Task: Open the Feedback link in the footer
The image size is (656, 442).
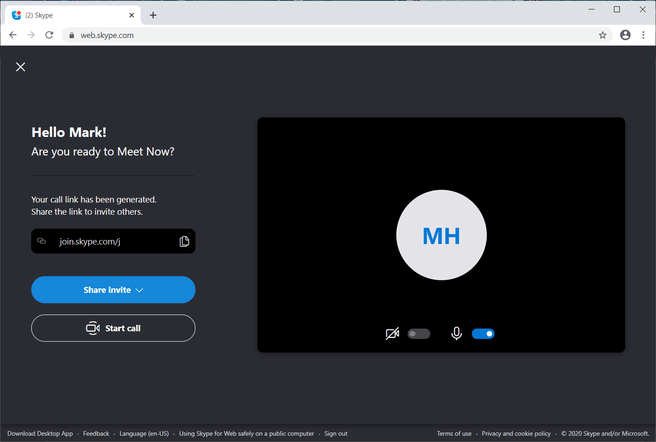Action: point(96,434)
